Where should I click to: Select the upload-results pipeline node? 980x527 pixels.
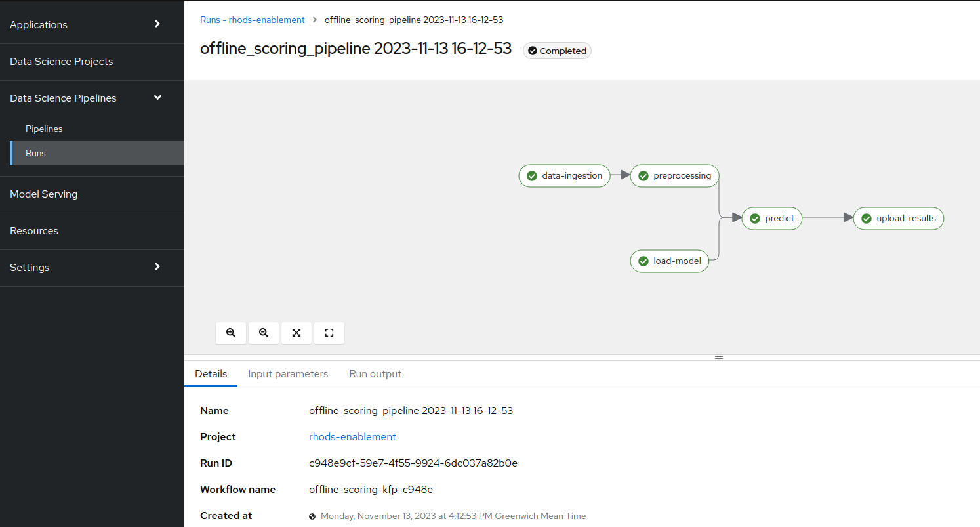pyautogui.click(x=899, y=219)
